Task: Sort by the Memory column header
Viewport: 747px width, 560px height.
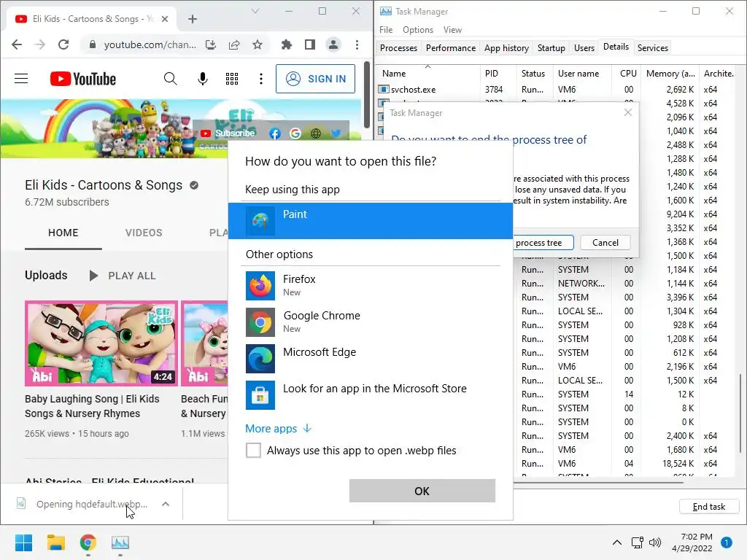Action: [x=670, y=74]
